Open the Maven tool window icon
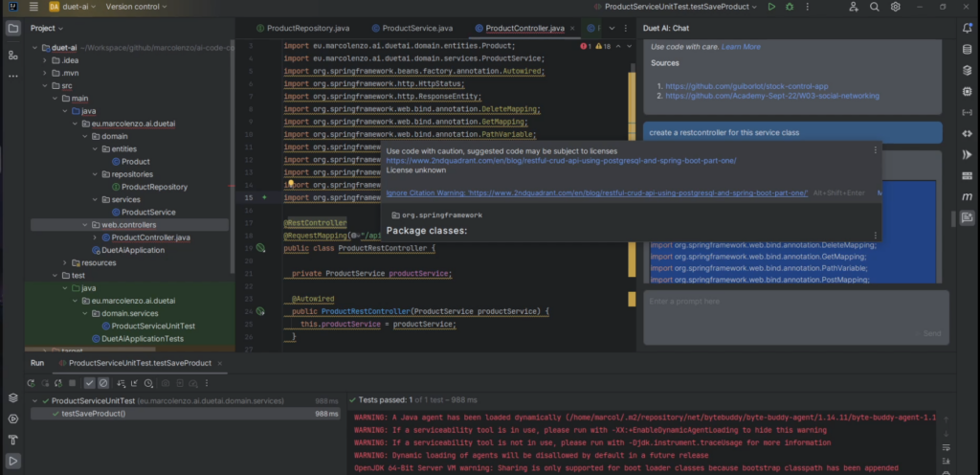Image resolution: width=980 pixels, height=475 pixels. point(967,195)
